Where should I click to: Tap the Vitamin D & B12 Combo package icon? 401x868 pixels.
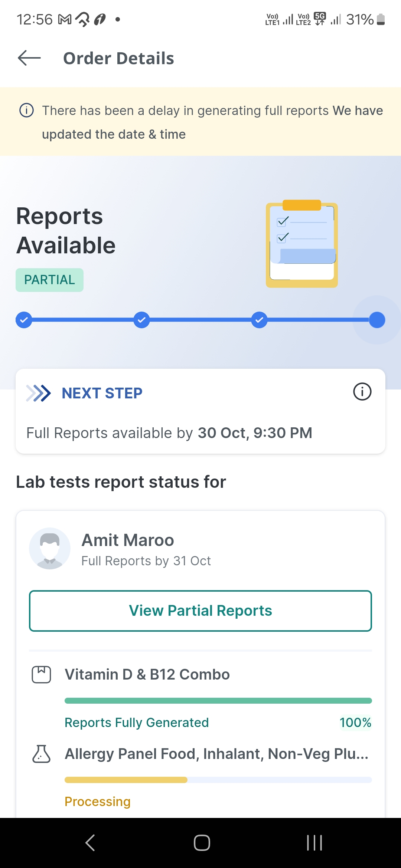tap(41, 674)
